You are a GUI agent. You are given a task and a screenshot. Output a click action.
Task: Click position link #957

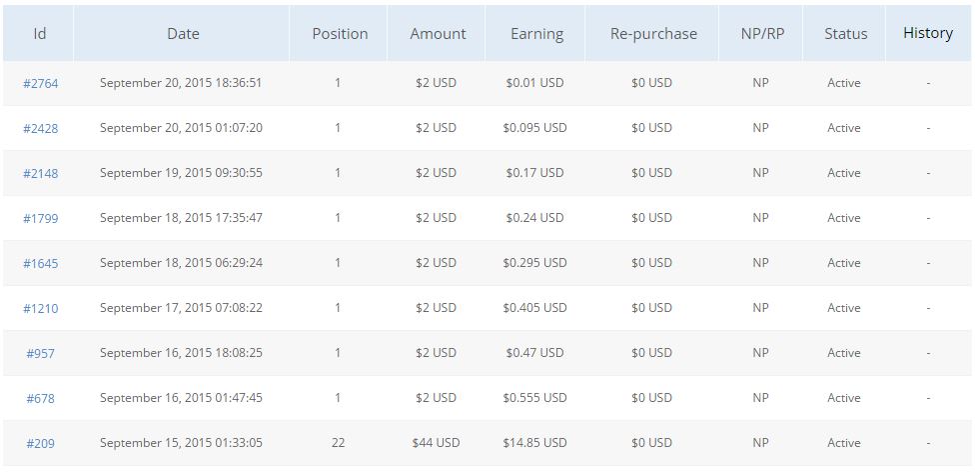(40, 353)
